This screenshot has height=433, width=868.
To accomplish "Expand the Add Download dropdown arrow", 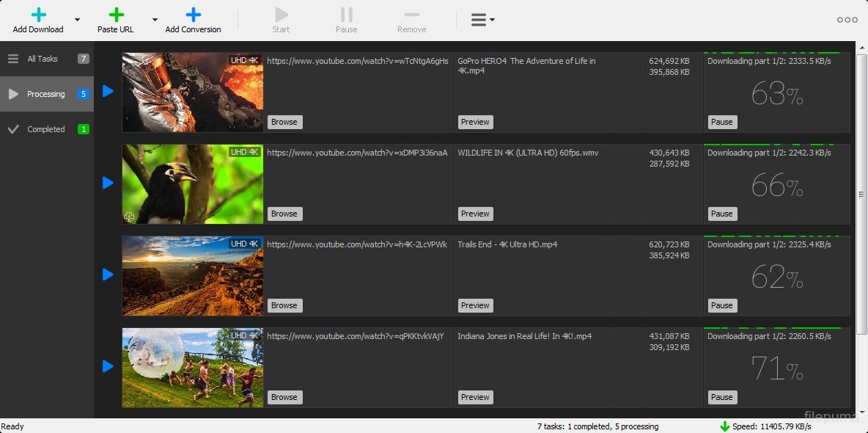I will 78,20.
